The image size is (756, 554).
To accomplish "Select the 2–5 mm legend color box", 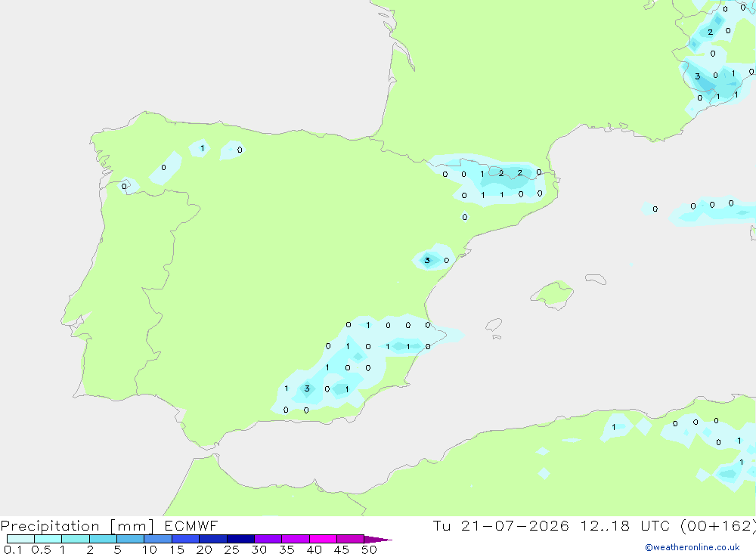I will (x=103, y=539).
